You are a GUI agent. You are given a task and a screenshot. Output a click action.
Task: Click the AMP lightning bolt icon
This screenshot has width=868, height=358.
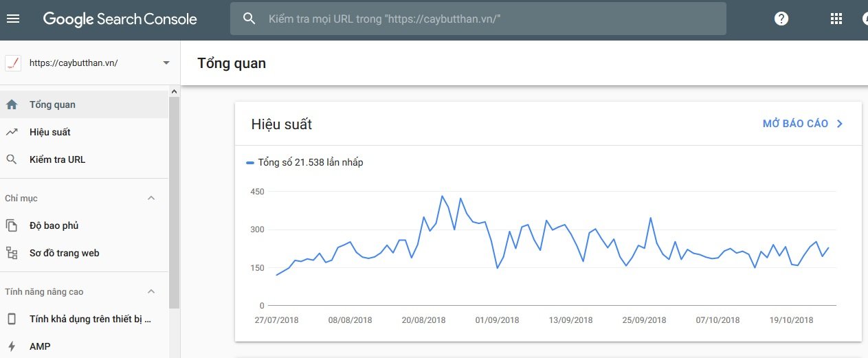[x=12, y=346]
